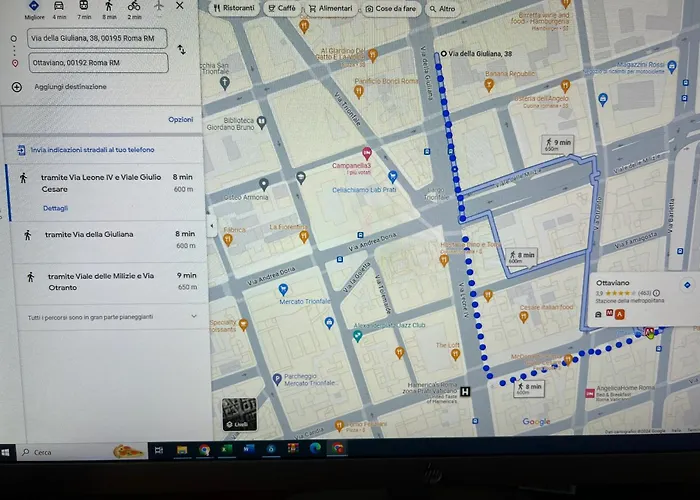700x500 pixels.
Task: Click the Alexanderplatz Jazz Club pin
Action: click(357, 336)
